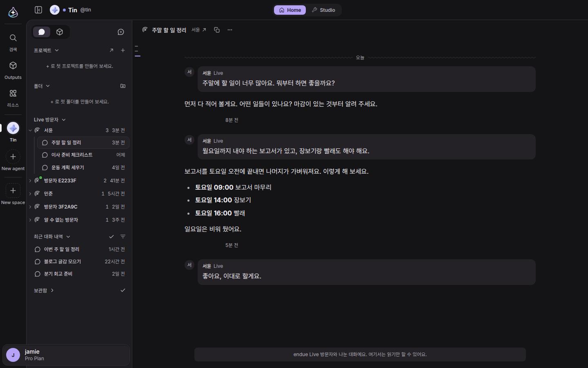Screen dimensions: 588x368
Task: Click the 새 프로젝트를 만들어 보세요 link
Action: click(x=80, y=66)
